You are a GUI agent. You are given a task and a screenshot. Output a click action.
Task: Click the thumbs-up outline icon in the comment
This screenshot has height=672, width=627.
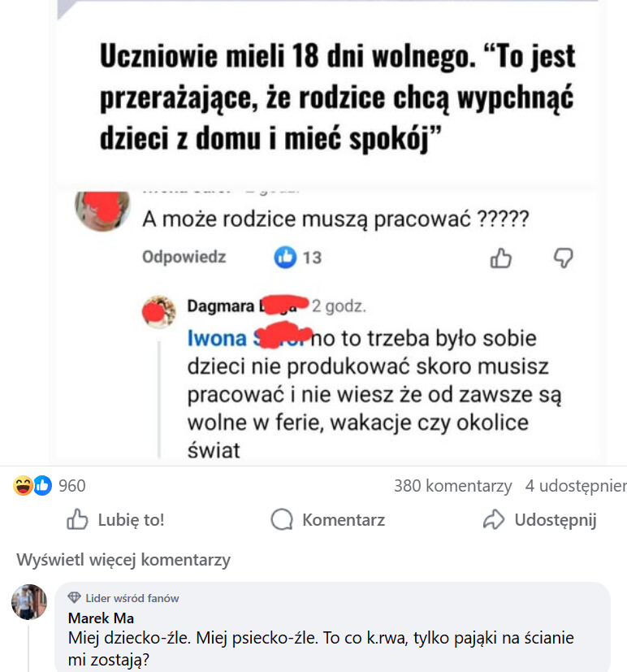click(501, 258)
